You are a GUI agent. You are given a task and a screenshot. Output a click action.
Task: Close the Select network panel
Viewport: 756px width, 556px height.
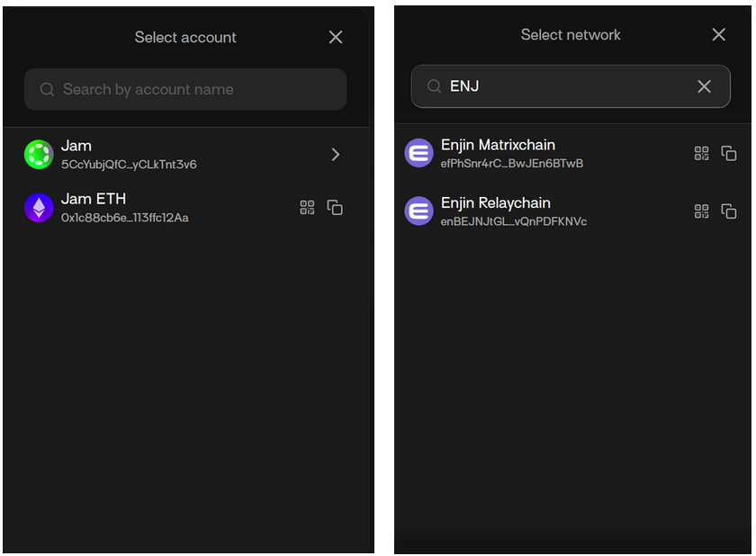(x=718, y=34)
